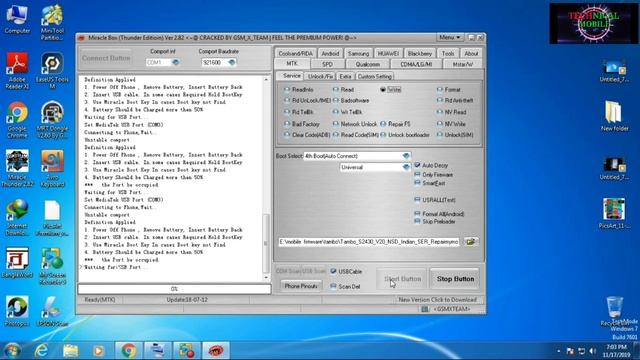Viewport: 640px width, 360px height.
Task: Click the log scrollbar down arrow
Action: [266, 278]
